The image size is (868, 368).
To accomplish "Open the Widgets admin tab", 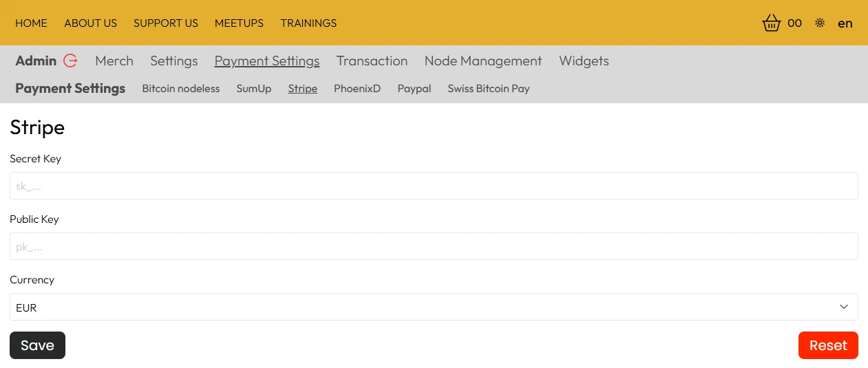I will pyautogui.click(x=584, y=61).
